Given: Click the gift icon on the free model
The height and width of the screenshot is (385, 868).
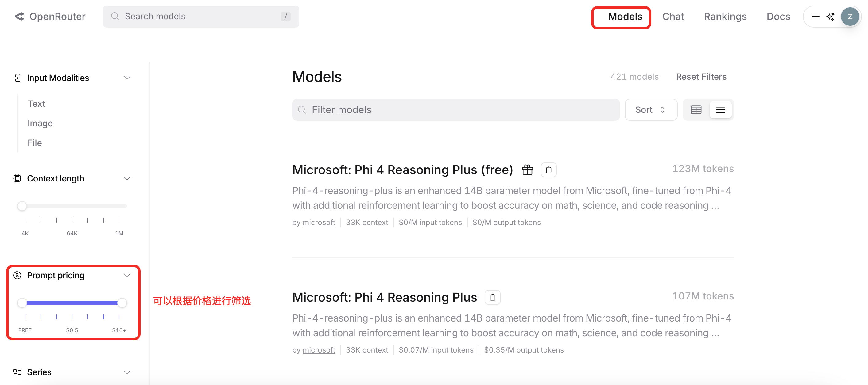Looking at the screenshot, I should 527,170.
